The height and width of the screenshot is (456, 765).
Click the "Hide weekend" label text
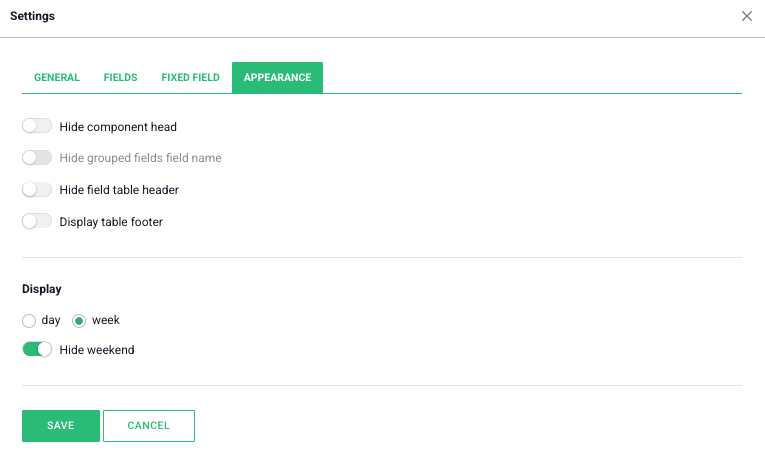tap(97, 350)
